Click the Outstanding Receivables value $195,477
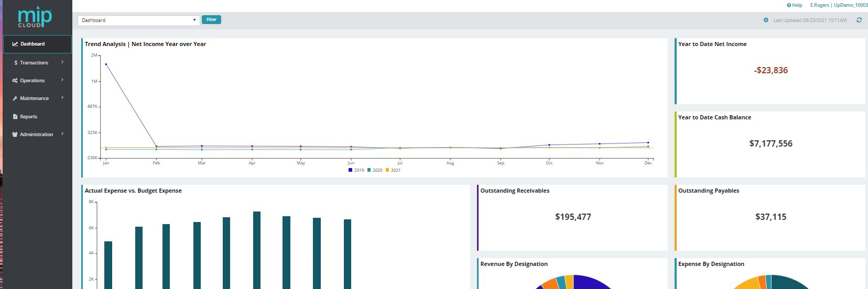The height and width of the screenshot is (289, 868). pyautogui.click(x=573, y=217)
